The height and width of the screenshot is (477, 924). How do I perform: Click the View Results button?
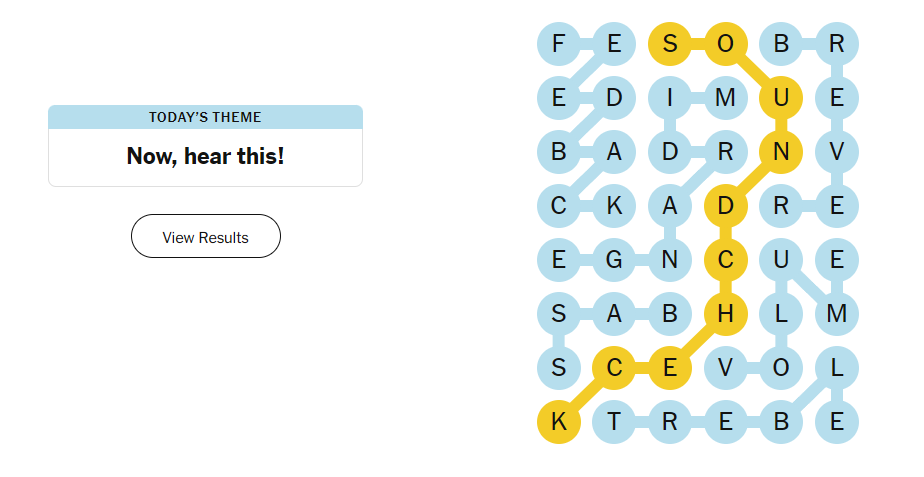(x=205, y=237)
